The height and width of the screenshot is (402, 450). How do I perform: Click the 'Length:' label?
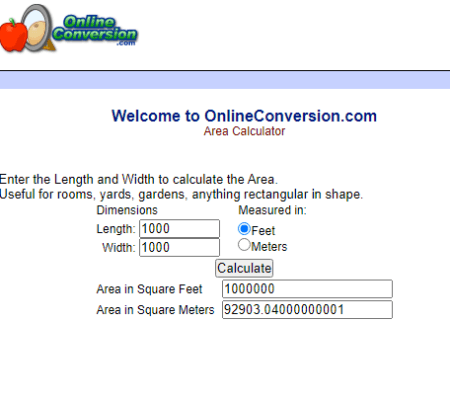coord(116,229)
